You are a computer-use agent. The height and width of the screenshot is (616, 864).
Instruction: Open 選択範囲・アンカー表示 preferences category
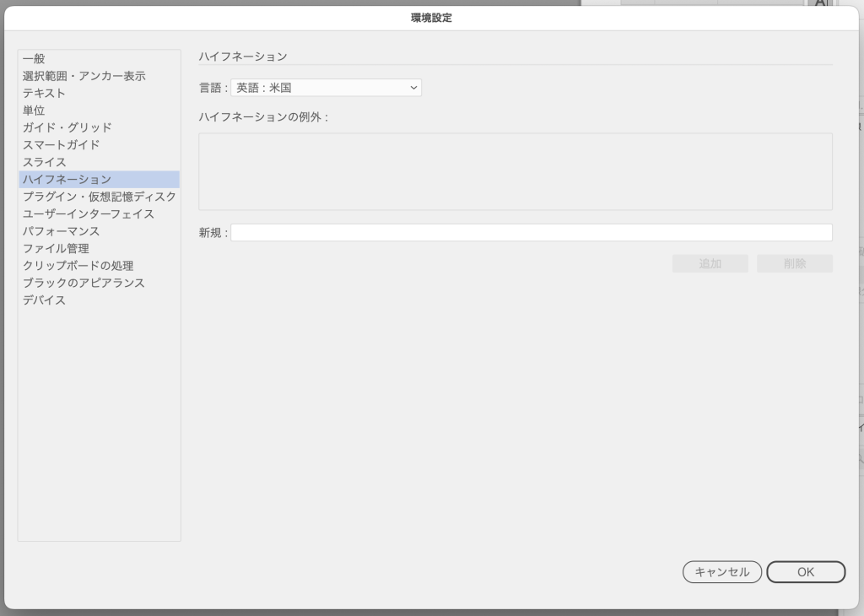pyautogui.click(x=84, y=76)
